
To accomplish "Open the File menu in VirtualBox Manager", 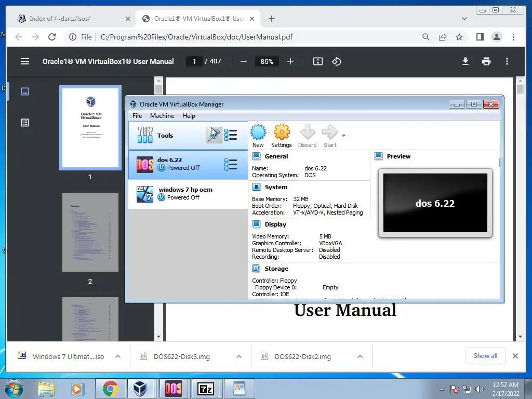I will 137,116.
